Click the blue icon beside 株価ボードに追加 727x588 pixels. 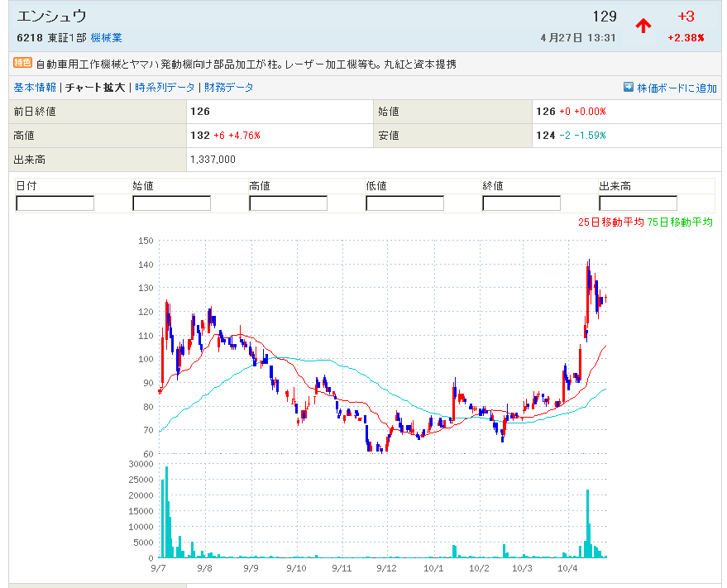pos(628,87)
